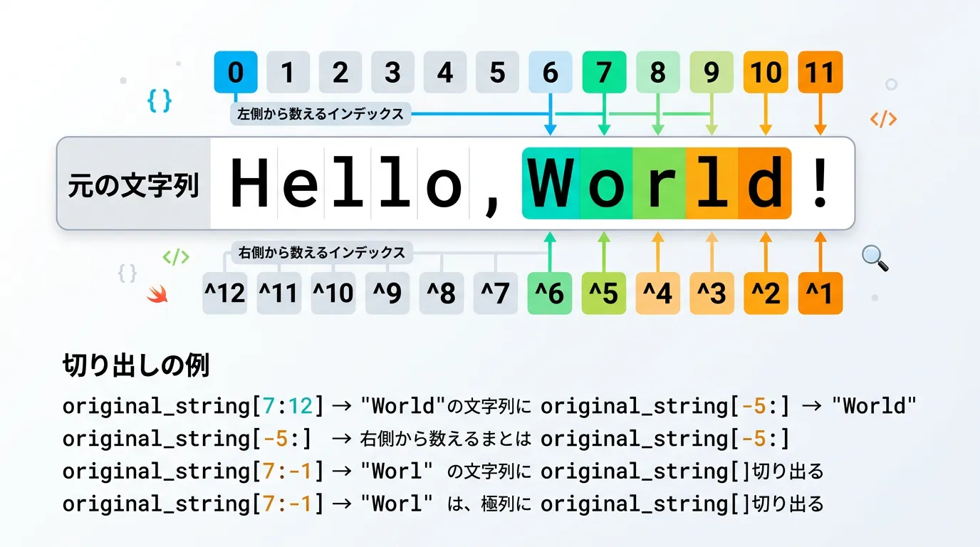
Task: Choose the orange ^1 reverse index box
Action: pyautogui.click(x=820, y=293)
